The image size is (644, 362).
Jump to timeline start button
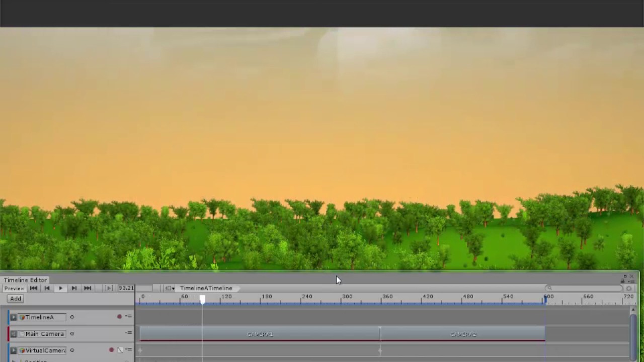point(34,289)
